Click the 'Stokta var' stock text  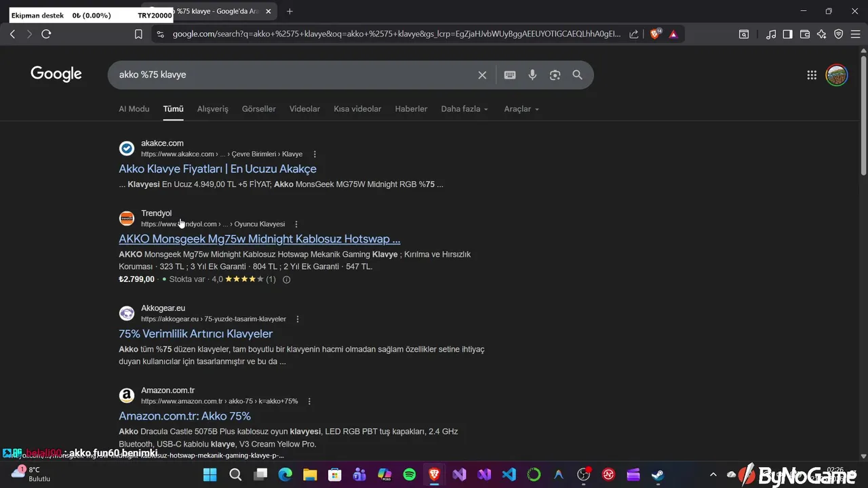187,279
